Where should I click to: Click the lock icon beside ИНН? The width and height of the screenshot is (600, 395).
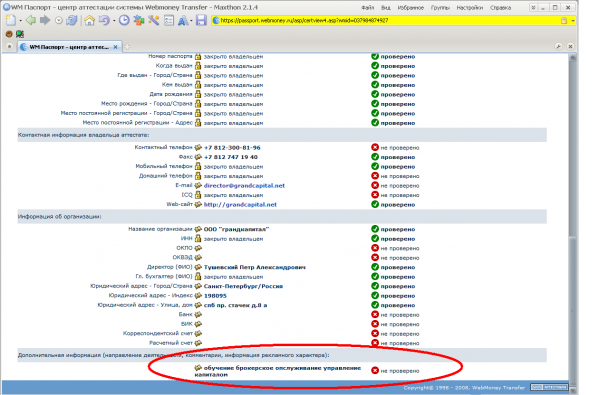198,238
